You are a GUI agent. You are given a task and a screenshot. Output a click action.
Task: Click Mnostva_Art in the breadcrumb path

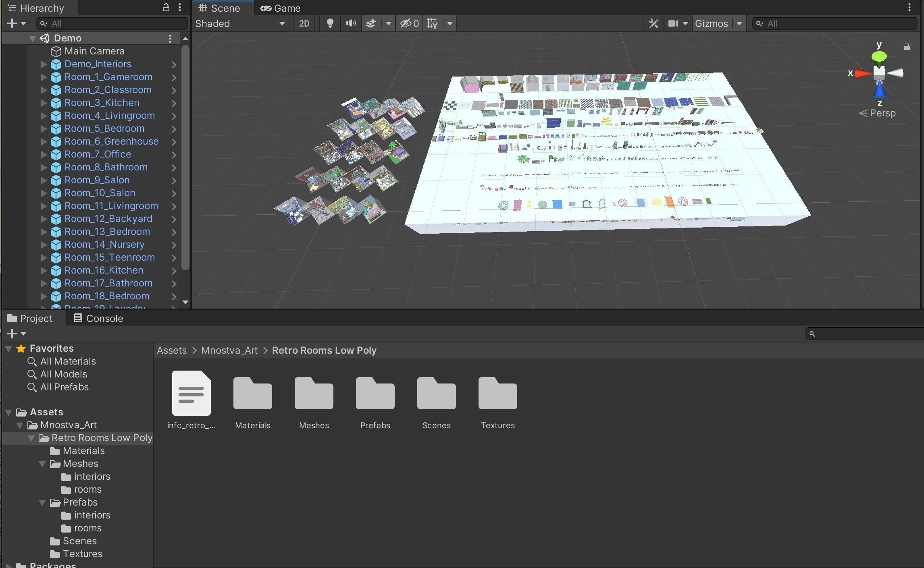point(229,350)
